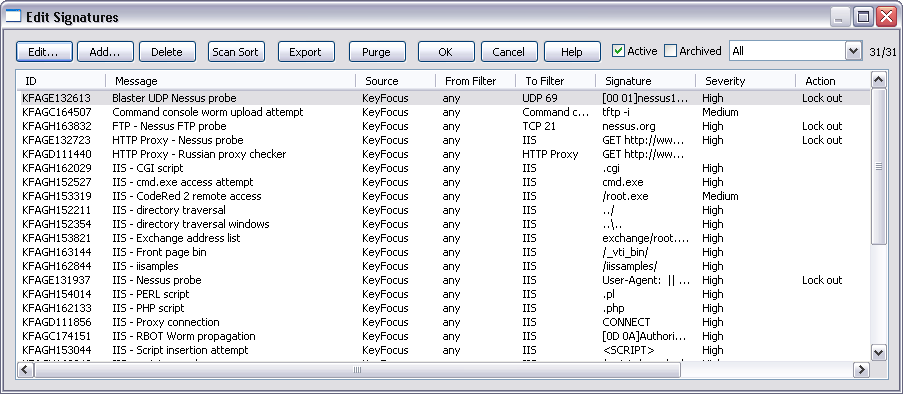The height and width of the screenshot is (394, 903).
Task: Select IIS - iisamples row
Action: [x=443, y=266]
